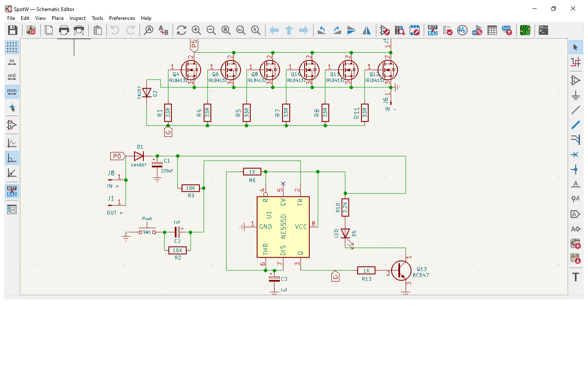Toggle hidden pins display
The width and height of the screenshot is (588, 391).
pos(12,125)
